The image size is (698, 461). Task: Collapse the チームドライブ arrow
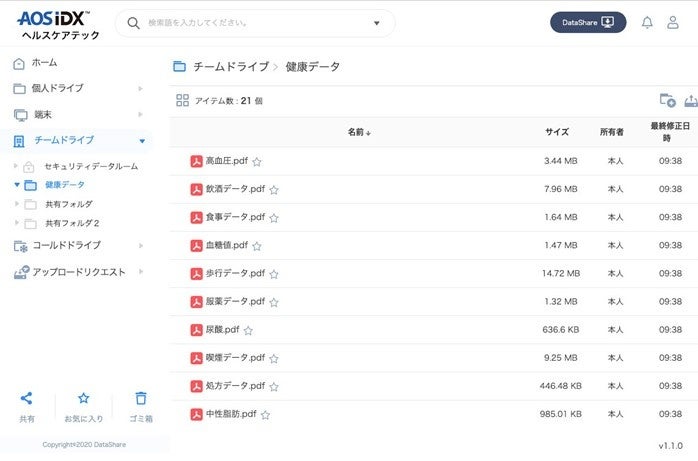click(142, 141)
